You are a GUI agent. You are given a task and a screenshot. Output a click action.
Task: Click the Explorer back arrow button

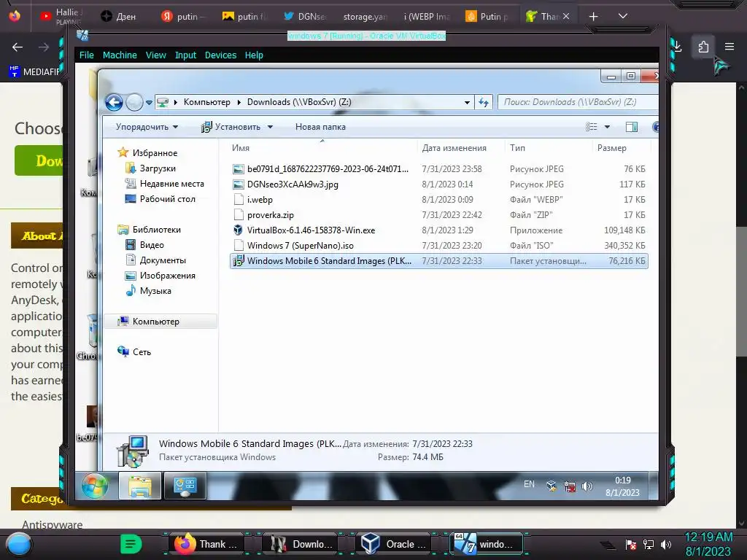point(114,102)
